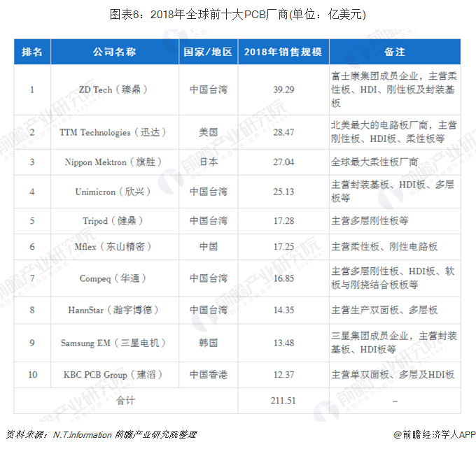Click the '公司名称' column header
This screenshot has width=476, height=449.
pyautogui.click(x=114, y=52)
